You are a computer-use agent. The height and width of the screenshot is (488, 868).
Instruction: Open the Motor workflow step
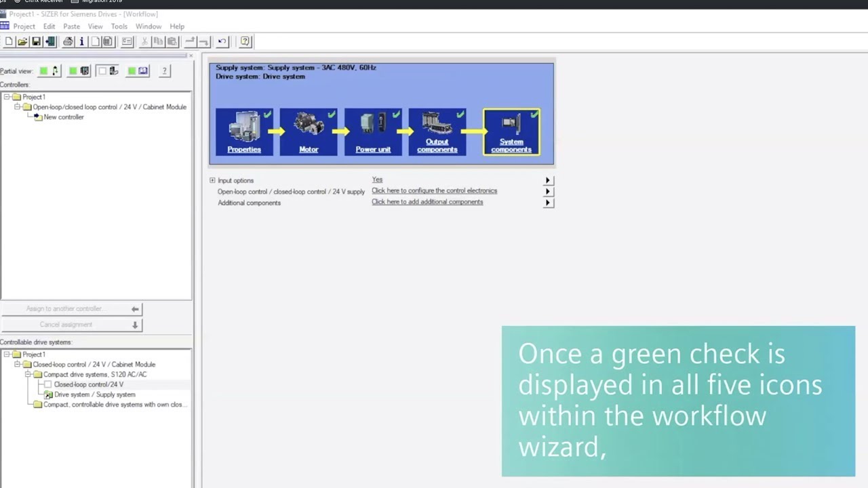(x=309, y=132)
